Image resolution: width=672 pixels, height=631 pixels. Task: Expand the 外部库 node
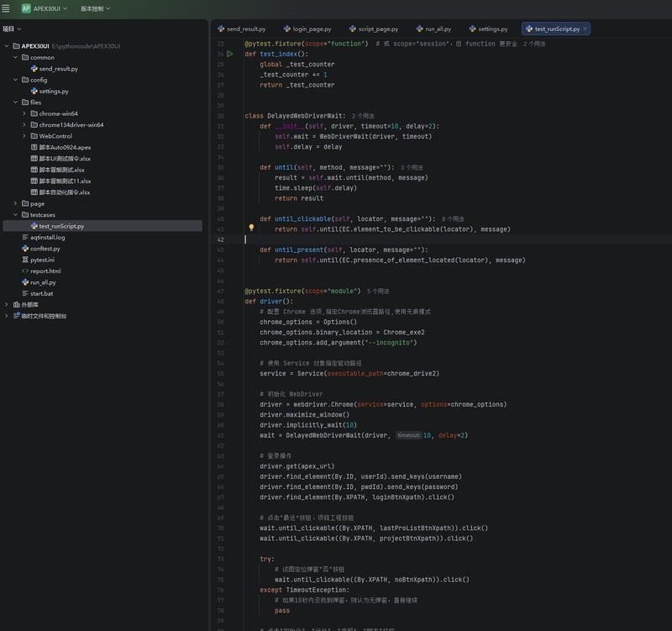7,305
